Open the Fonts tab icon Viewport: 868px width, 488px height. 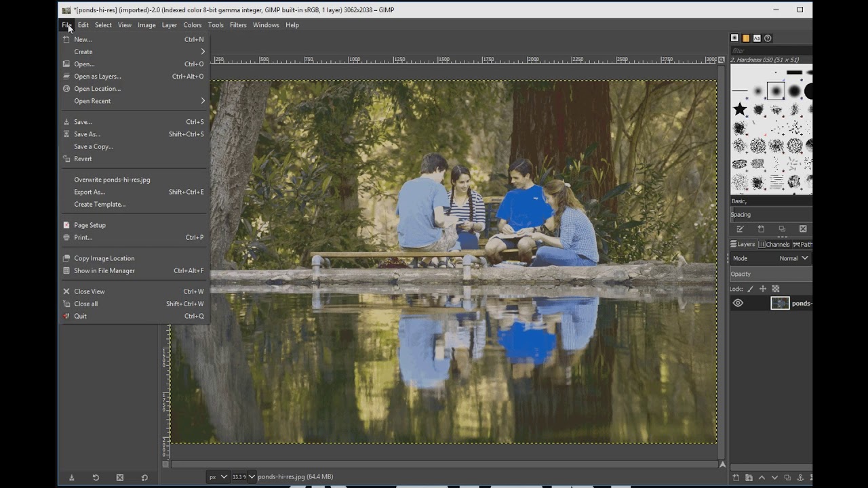pyautogui.click(x=757, y=38)
